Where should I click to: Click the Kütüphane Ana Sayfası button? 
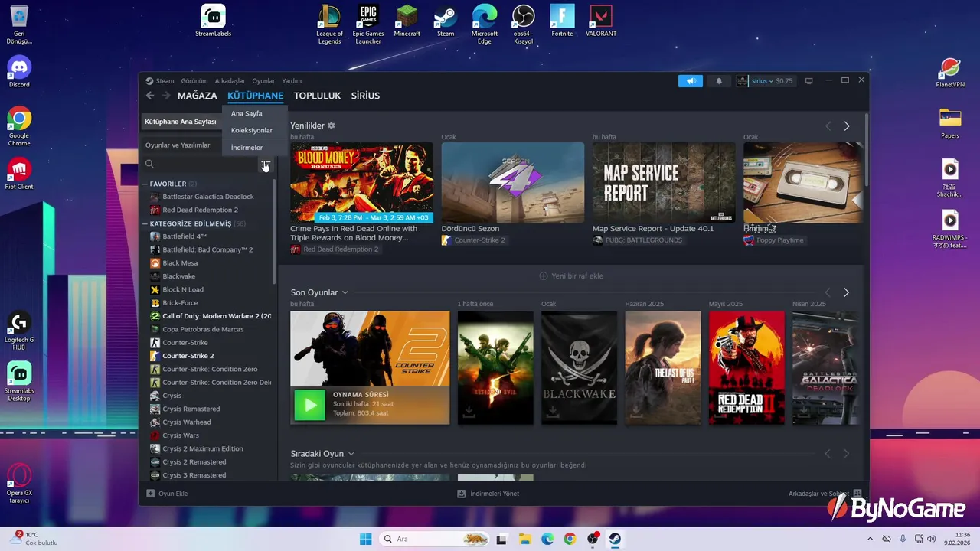click(x=181, y=122)
